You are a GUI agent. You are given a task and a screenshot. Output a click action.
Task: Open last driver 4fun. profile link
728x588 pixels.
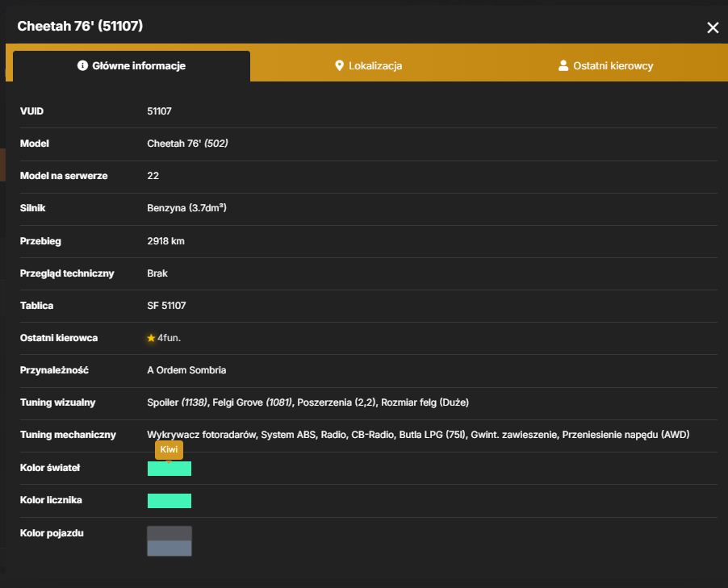tap(169, 338)
